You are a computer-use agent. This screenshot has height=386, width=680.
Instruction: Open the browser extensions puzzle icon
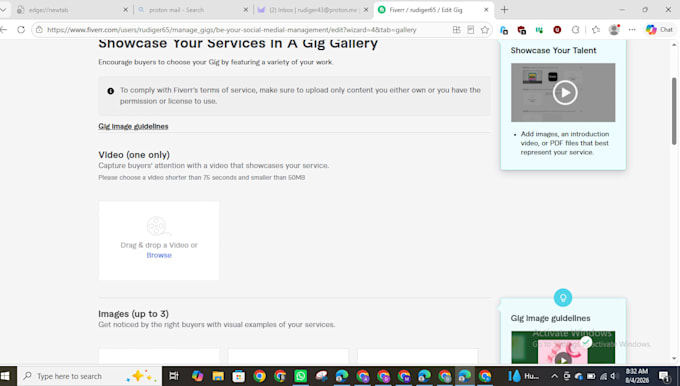click(575, 29)
